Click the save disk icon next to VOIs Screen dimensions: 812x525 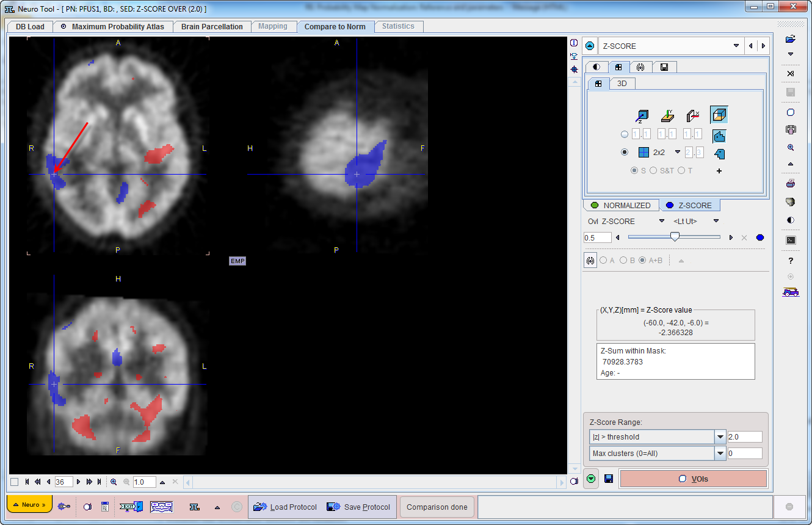click(609, 479)
